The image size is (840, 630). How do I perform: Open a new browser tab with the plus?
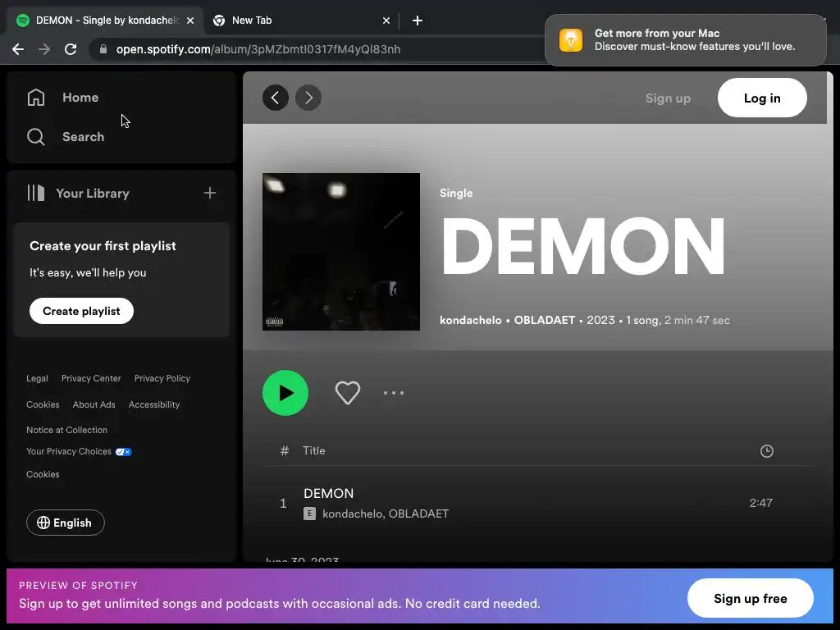418,21
